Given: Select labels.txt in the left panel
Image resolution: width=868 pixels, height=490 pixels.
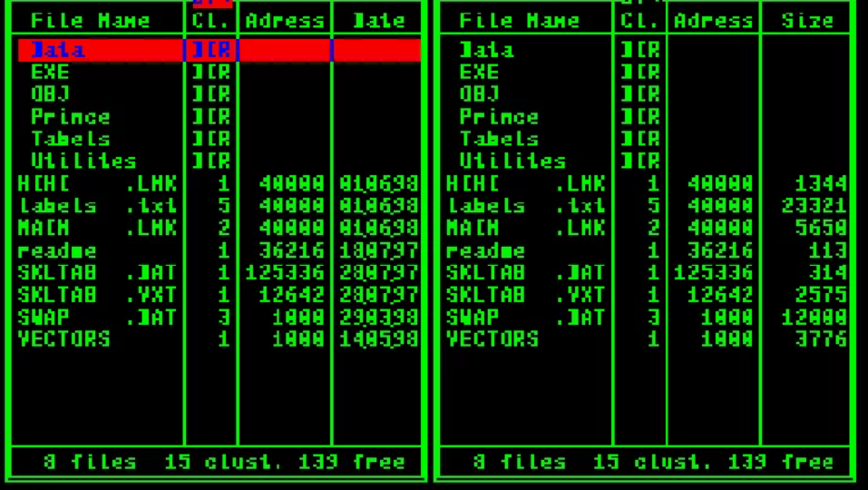Looking at the screenshot, I should pyautogui.click(x=97, y=205).
